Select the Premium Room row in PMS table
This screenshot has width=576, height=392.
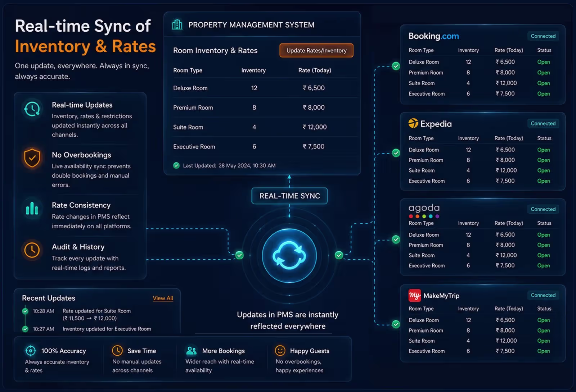[x=265, y=108]
